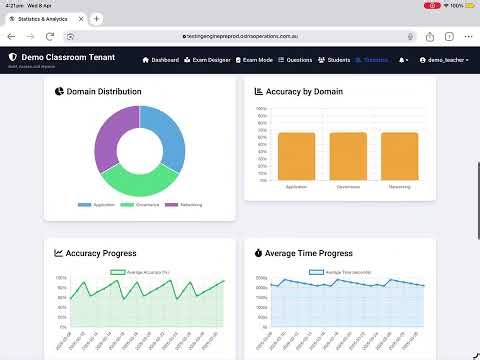This screenshot has width=480, height=360.
Task: Toggle the Average Time (seconds) legend item
Action: coord(340,272)
